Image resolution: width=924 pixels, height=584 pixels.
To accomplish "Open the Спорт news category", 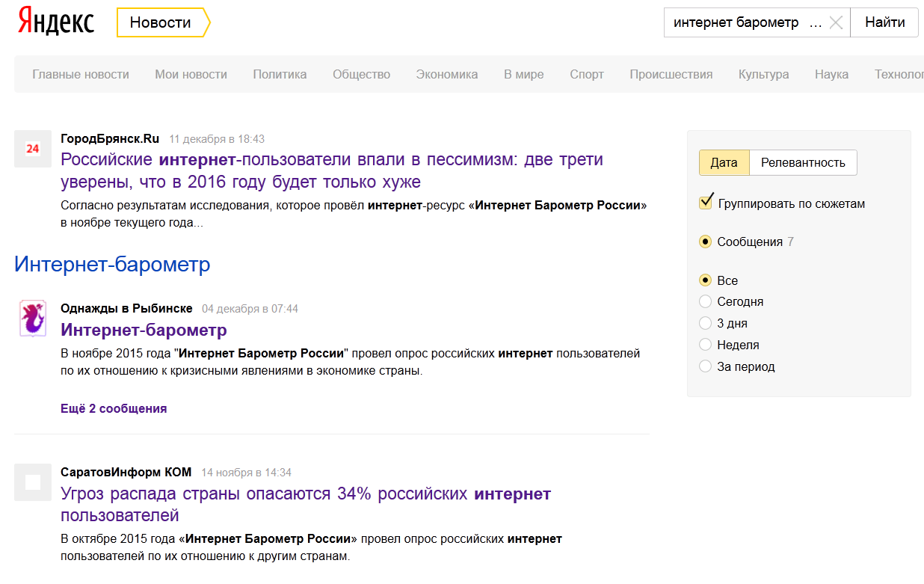I will tap(587, 74).
